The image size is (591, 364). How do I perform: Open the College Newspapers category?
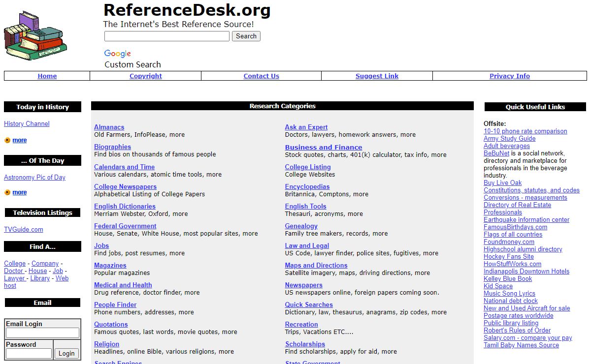point(126,186)
